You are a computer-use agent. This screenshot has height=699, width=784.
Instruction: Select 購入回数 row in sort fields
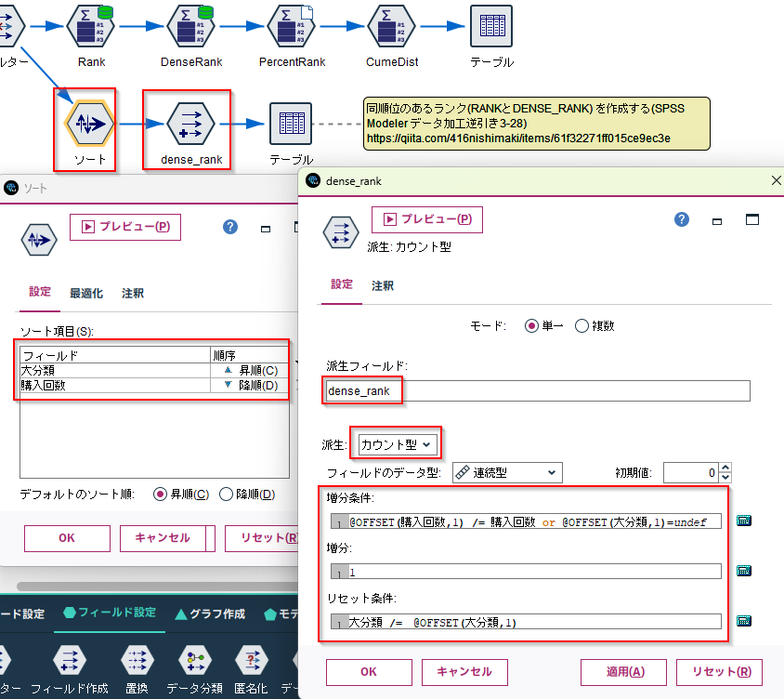[x=154, y=385]
